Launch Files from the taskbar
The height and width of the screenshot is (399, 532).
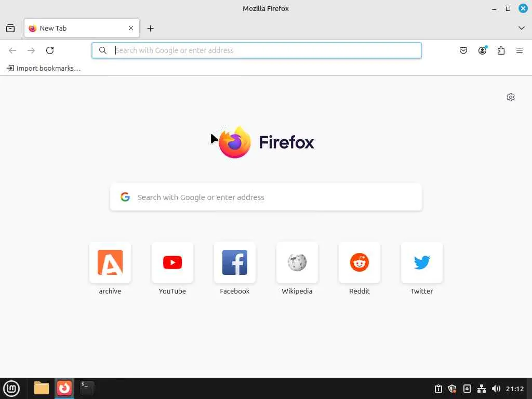pyautogui.click(x=42, y=388)
